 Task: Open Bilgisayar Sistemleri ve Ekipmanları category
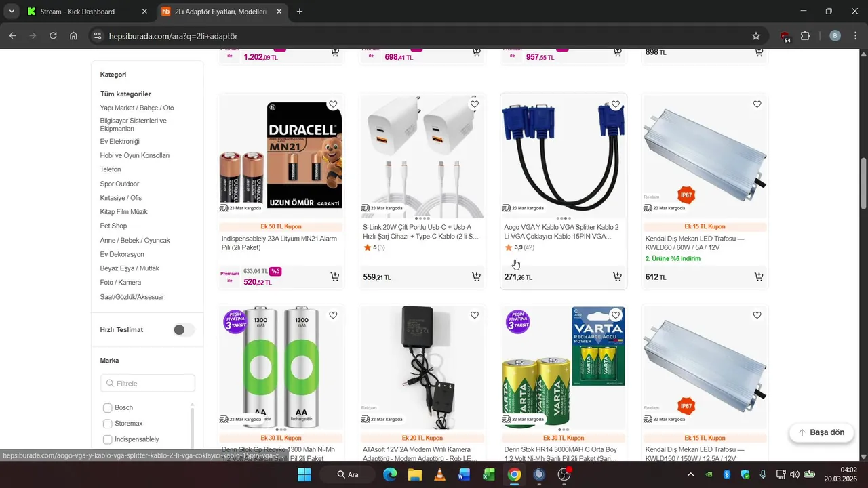coord(134,124)
